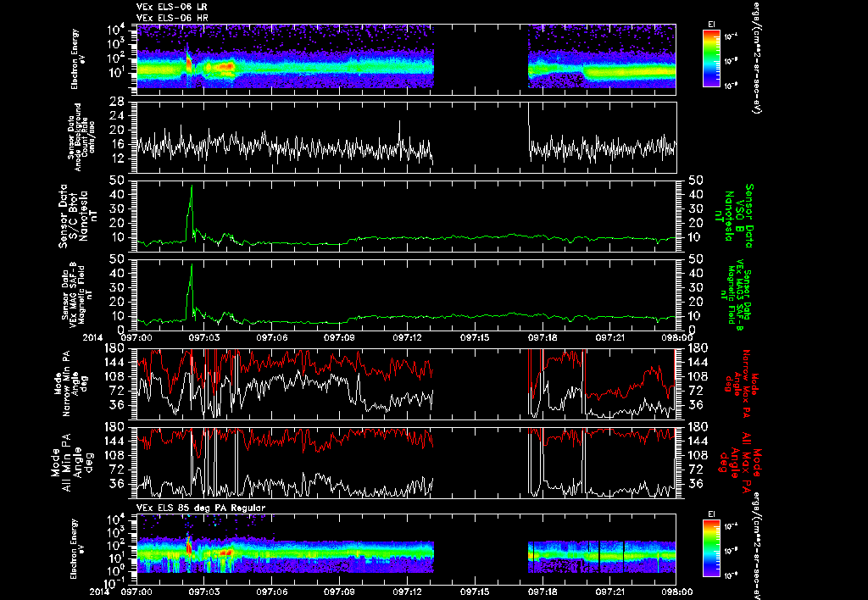Click the All Min PA Angle plot panel

[x=406, y=462]
